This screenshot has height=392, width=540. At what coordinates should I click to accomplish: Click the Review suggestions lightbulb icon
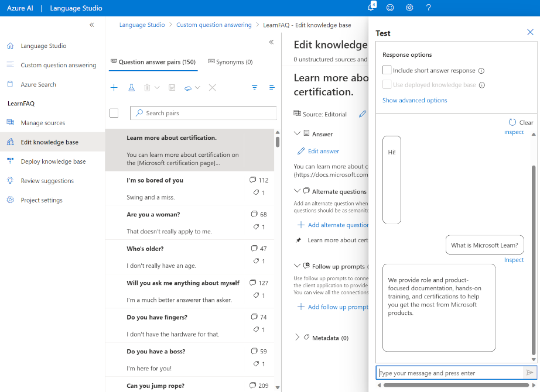tap(11, 180)
